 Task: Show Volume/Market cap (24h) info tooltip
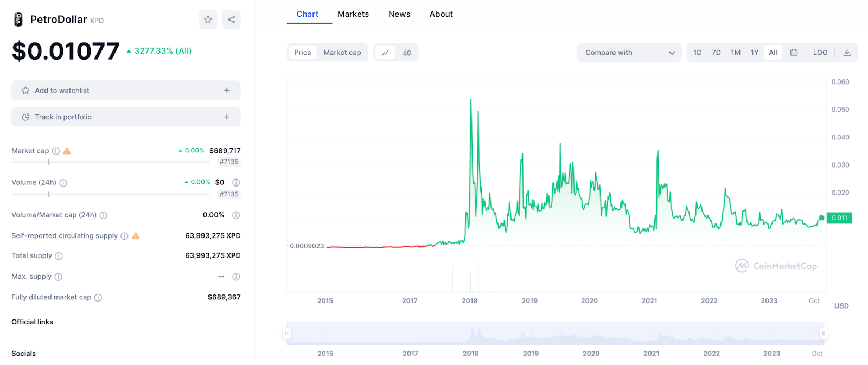click(x=104, y=215)
